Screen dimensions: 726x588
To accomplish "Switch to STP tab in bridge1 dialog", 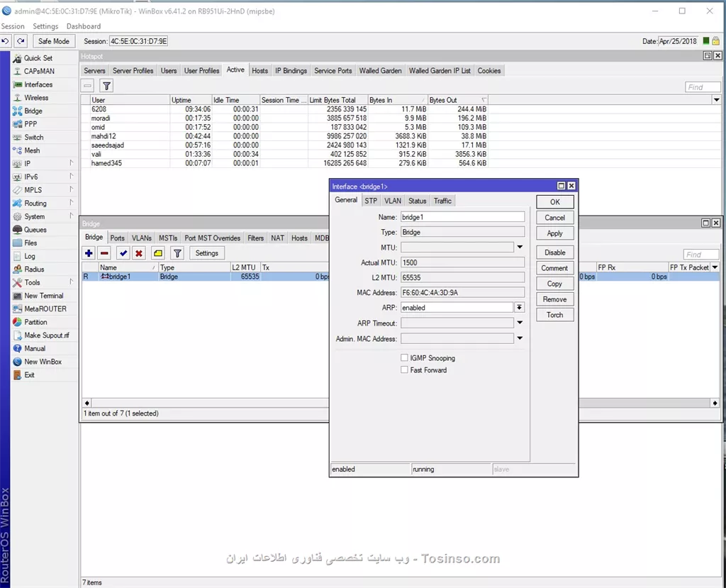I will 370,201.
